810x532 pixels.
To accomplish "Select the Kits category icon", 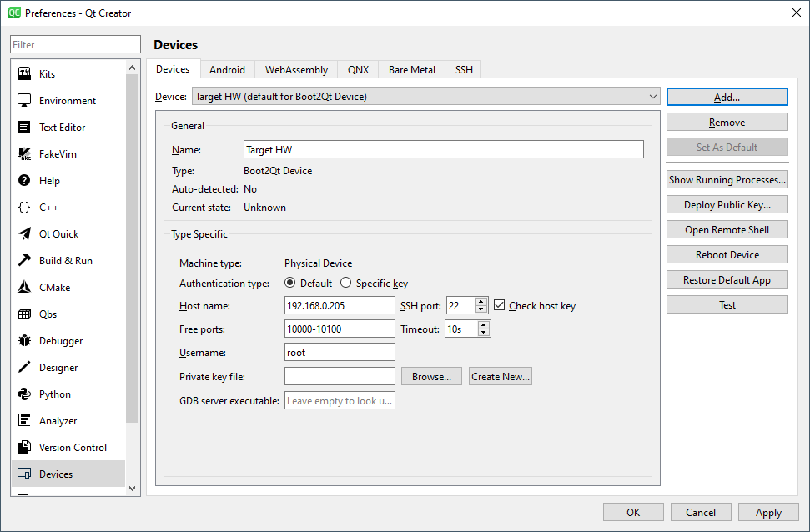I will [x=24, y=74].
